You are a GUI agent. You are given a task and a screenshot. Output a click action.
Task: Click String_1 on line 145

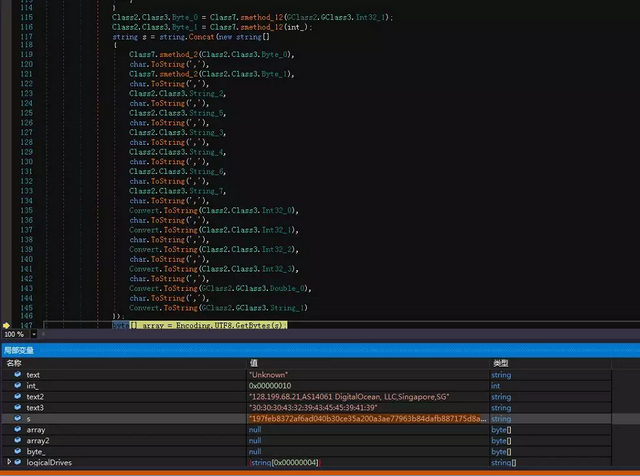[288, 308]
